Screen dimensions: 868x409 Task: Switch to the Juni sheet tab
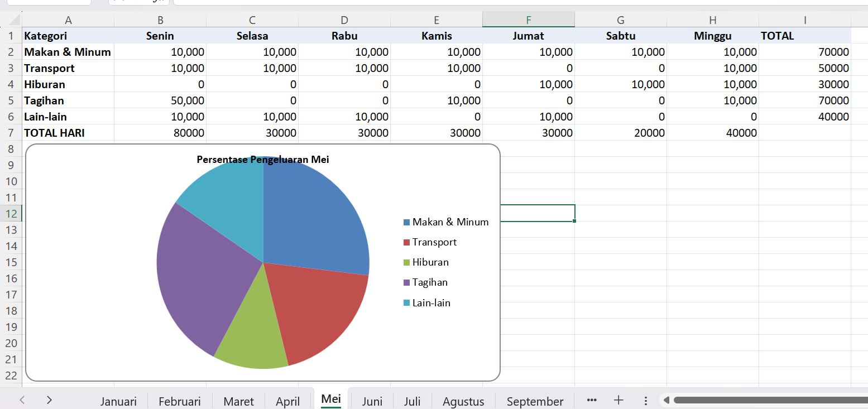tap(372, 400)
